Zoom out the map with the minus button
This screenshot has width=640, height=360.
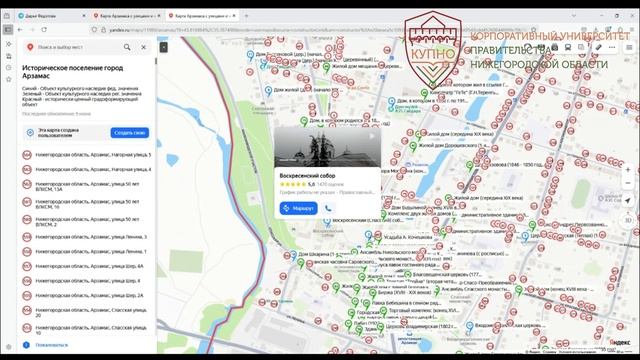click(628, 183)
